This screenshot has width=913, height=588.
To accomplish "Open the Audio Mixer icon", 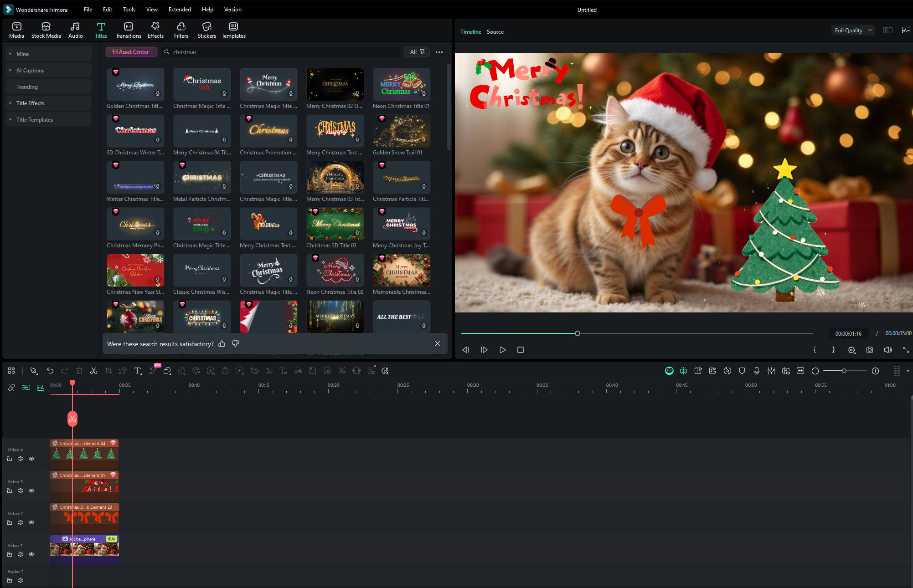I will point(772,371).
